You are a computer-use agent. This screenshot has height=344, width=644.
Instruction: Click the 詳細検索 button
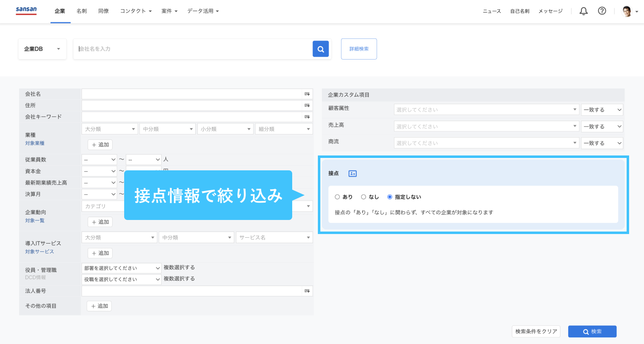(x=359, y=49)
